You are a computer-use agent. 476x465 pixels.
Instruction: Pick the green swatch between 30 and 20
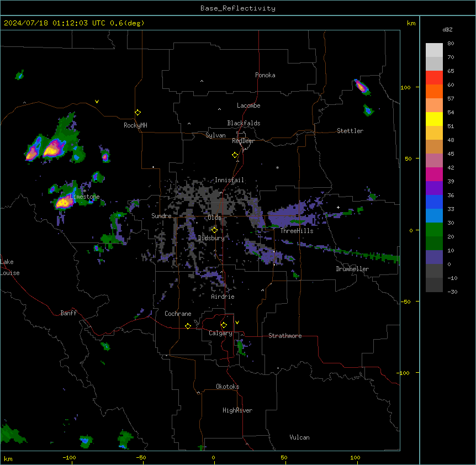[434, 230]
